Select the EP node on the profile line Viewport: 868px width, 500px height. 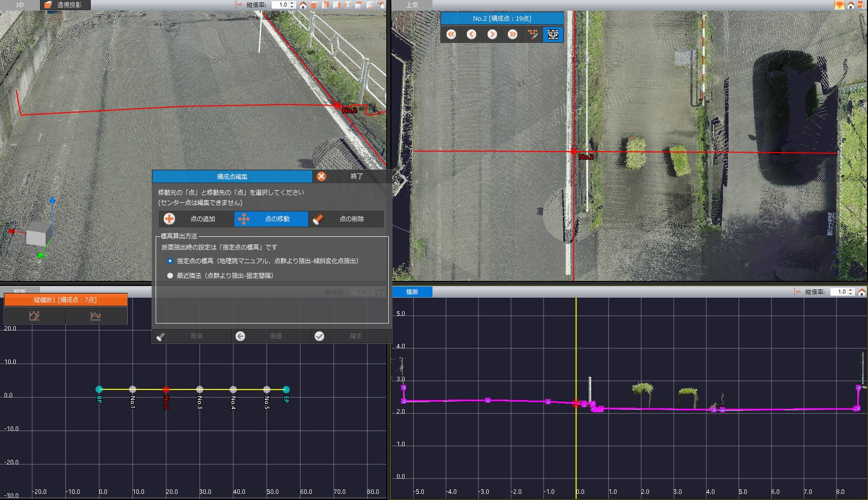pyautogui.click(x=286, y=389)
